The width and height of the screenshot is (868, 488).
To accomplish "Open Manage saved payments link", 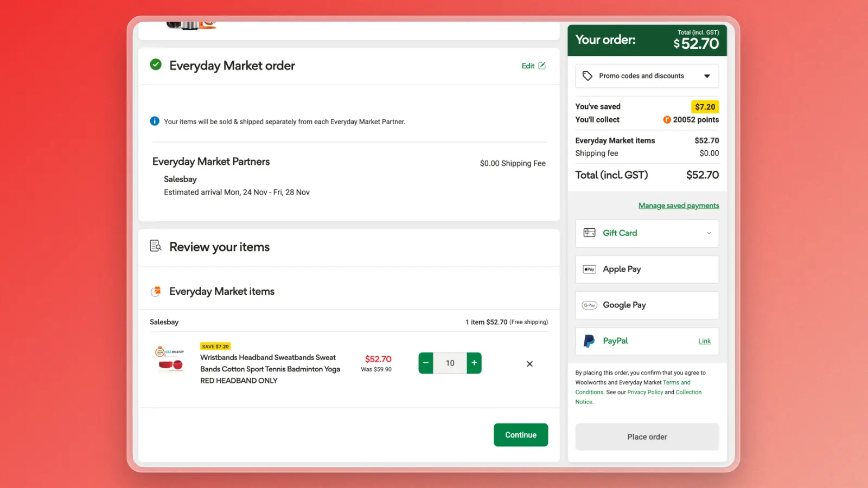I will [679, 206].
